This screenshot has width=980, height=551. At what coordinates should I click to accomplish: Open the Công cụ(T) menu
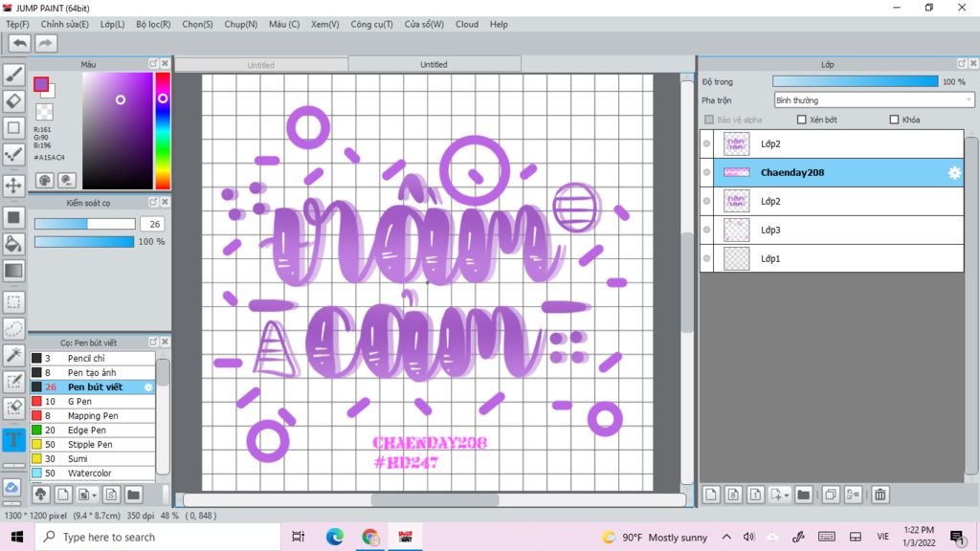(x=372, y=24)
